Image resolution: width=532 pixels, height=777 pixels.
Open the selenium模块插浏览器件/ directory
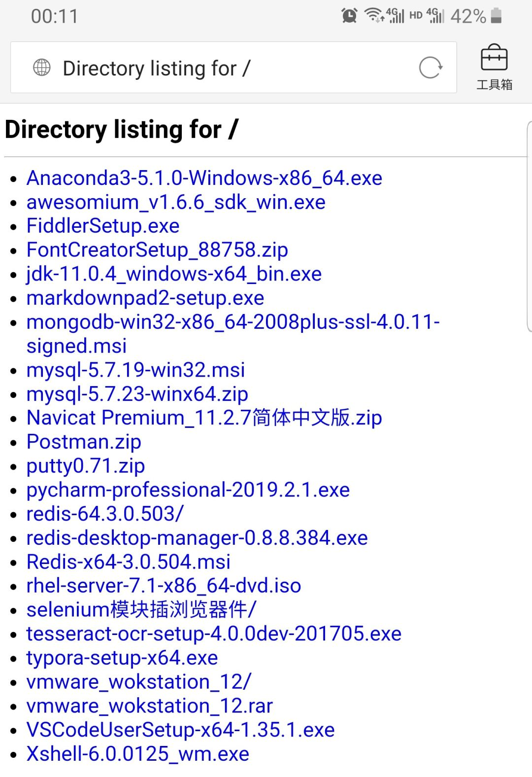coord(141,610)
